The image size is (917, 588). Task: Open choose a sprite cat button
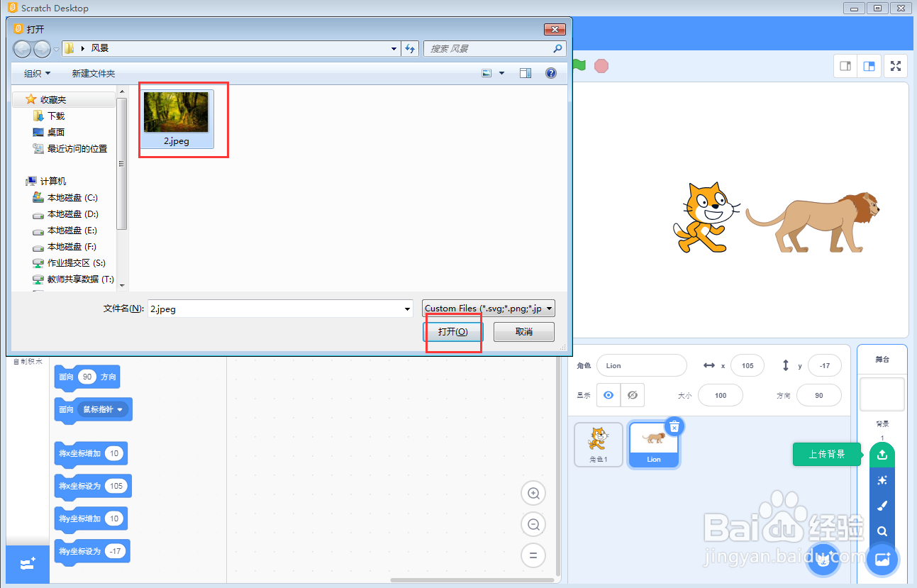point(823,559)
